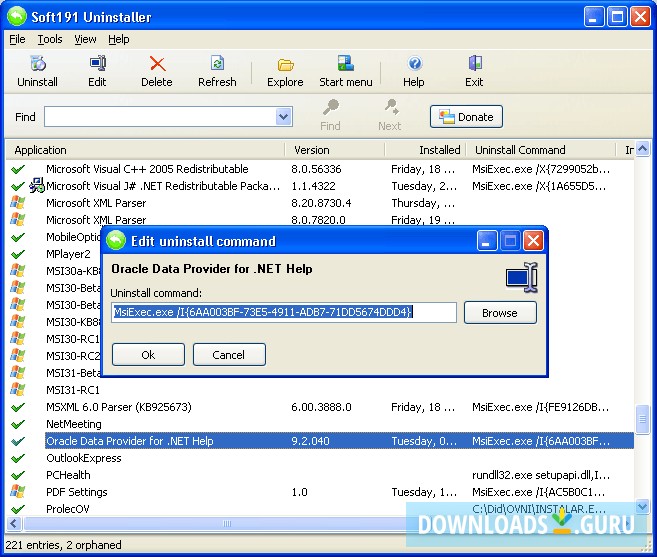Select the Microsoft Visual J# .NET Redistributable row
The image size is (657, 557).
(x=320, y=186)
